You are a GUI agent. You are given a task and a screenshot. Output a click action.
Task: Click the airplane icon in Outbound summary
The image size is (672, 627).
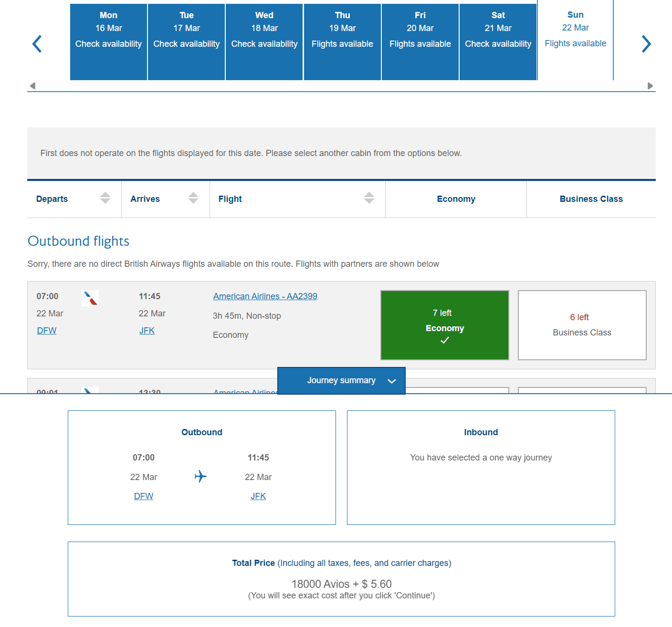(x=200, y=476)
